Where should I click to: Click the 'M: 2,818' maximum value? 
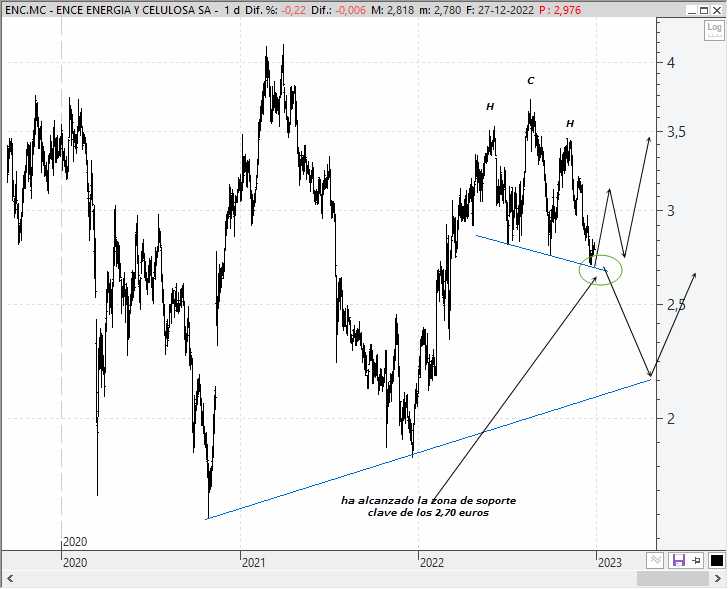click(x=392, y=10)
